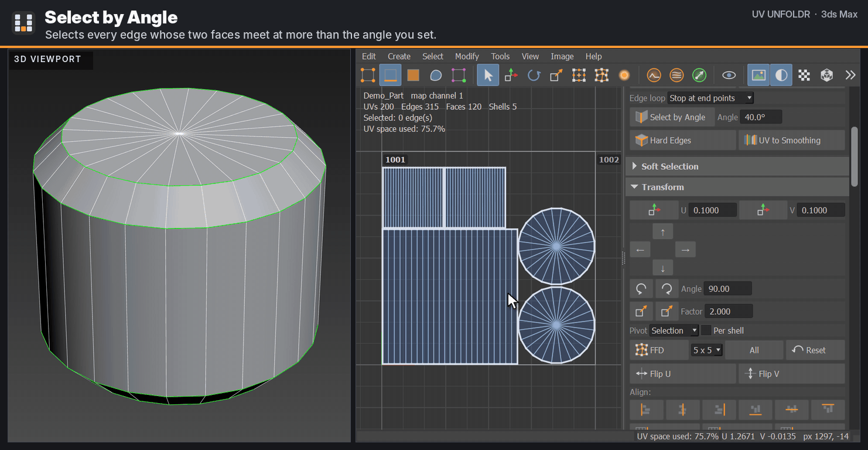Click the 3D cube toolbar icon

point(826,75)
